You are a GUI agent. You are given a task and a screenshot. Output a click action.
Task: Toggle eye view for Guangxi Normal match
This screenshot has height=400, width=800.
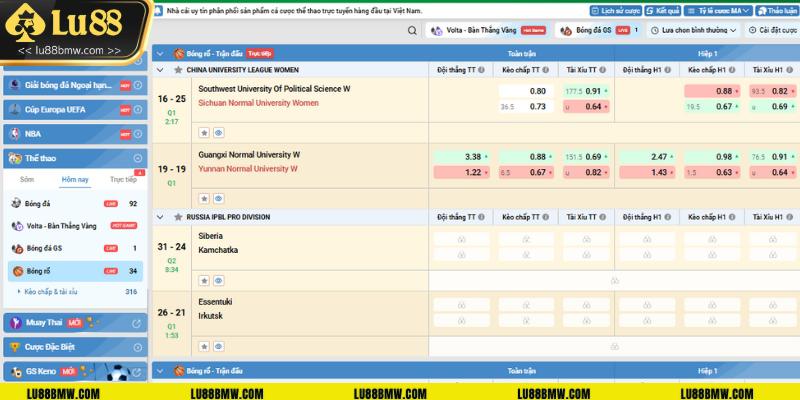coord(218,197)
